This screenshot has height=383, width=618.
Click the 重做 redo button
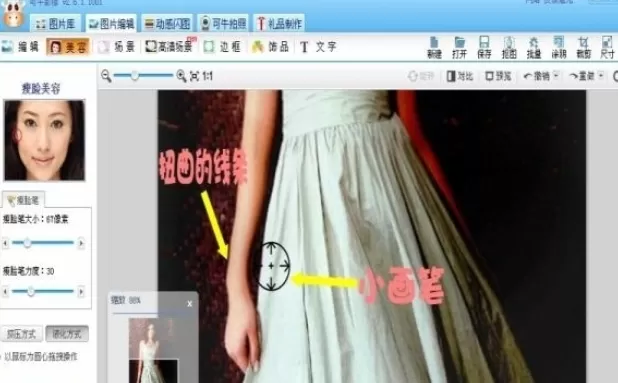582,76
